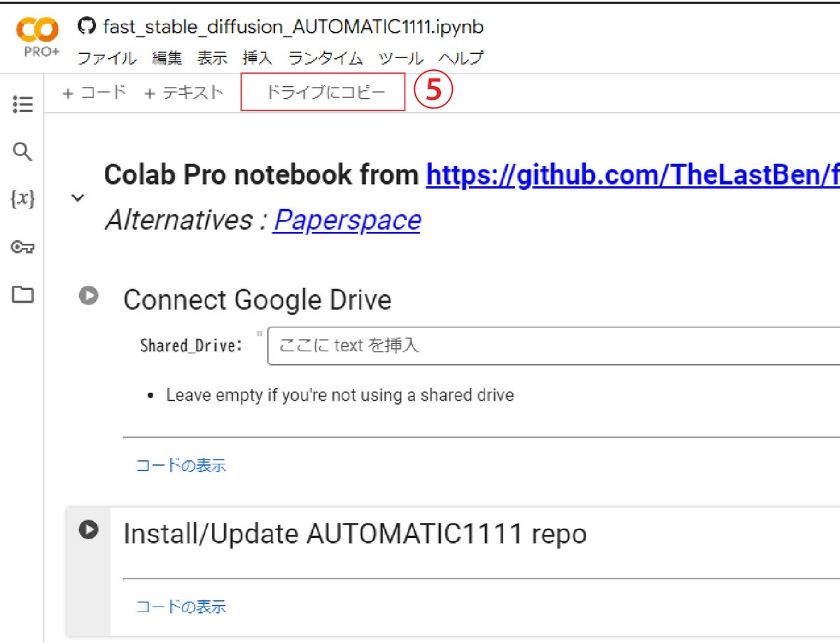This screenshot has width=840, height=643.
Task: Click the GitHub icon beside notebook title
Action: click(x=86, y=27)
